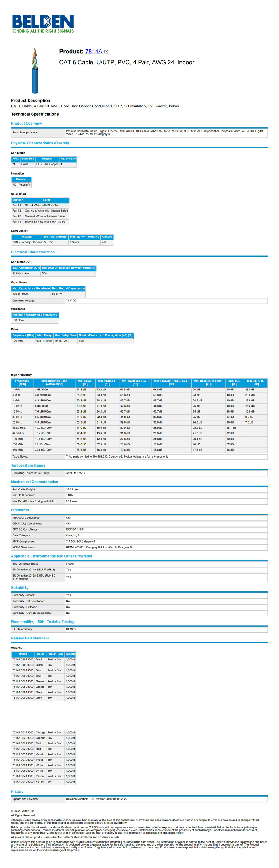Select "Brown & White with Brown Stripe" color cell
This screenshot has width=279, height=868.
[x=47, y=222]
